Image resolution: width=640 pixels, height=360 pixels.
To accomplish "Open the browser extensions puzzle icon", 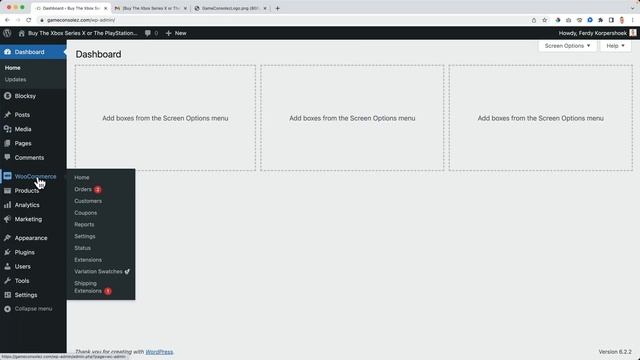I will (x=600, y=20).
